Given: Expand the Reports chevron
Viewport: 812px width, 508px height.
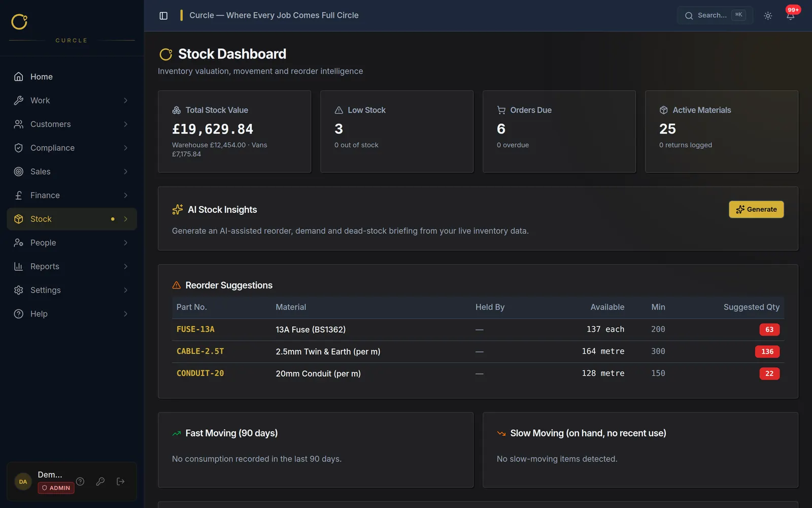Looking at the screenshot, I should click(125, 266).
